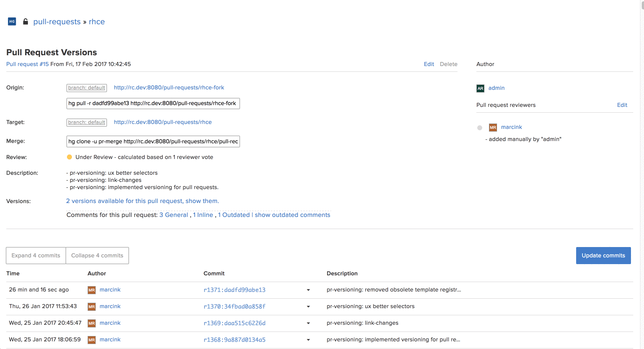Show the 2 available pull request versions
644x349 pixels.
(x=142, y=201)
